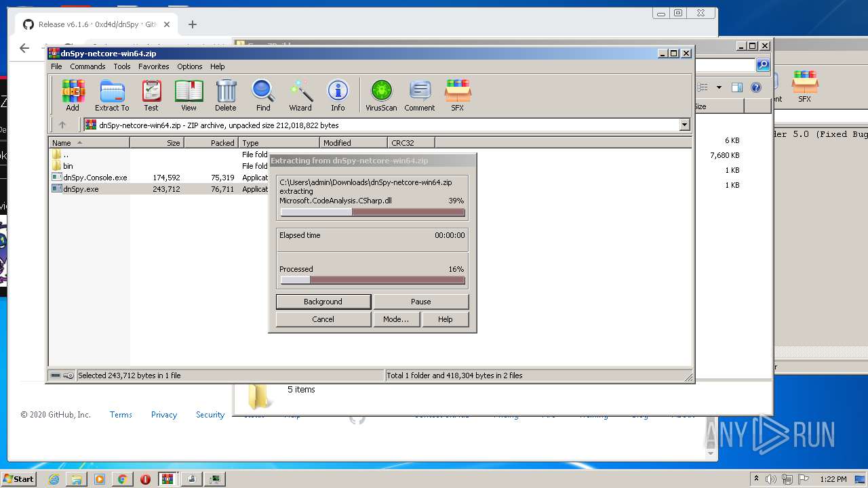The image size is (868, 488).
Task: Open the Tools menu
Action: (122, 66)
